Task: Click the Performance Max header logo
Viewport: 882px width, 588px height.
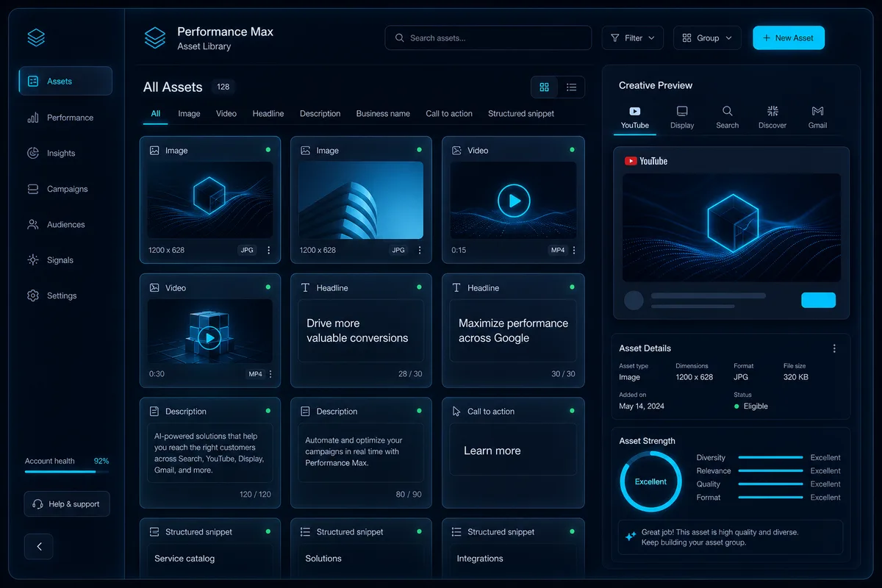Action: tap(155, 38)
